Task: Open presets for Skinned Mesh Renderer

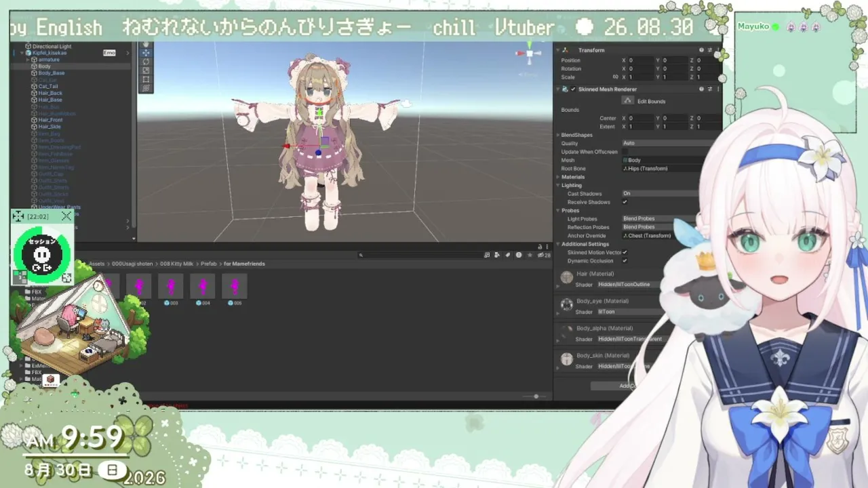Action: coord(710,89)
